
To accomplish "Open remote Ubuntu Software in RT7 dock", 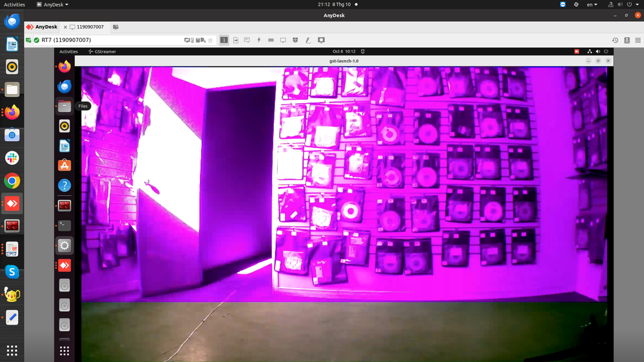I will click(64, 166).
